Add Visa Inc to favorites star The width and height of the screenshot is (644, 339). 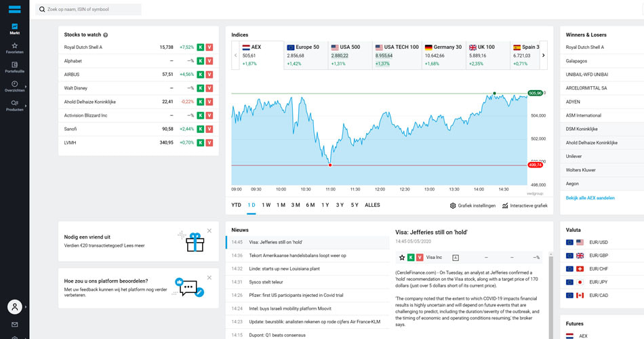(x=402, y=258)
